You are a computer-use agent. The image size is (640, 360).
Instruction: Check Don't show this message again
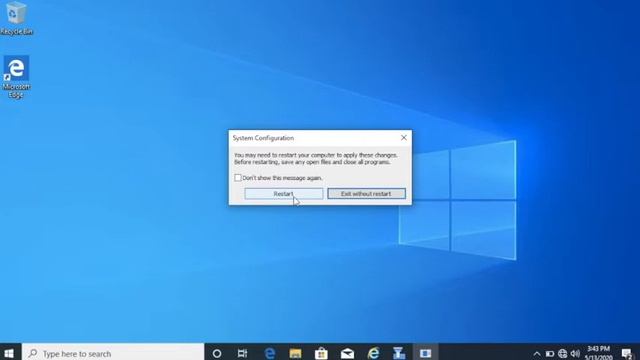(238, 178)
